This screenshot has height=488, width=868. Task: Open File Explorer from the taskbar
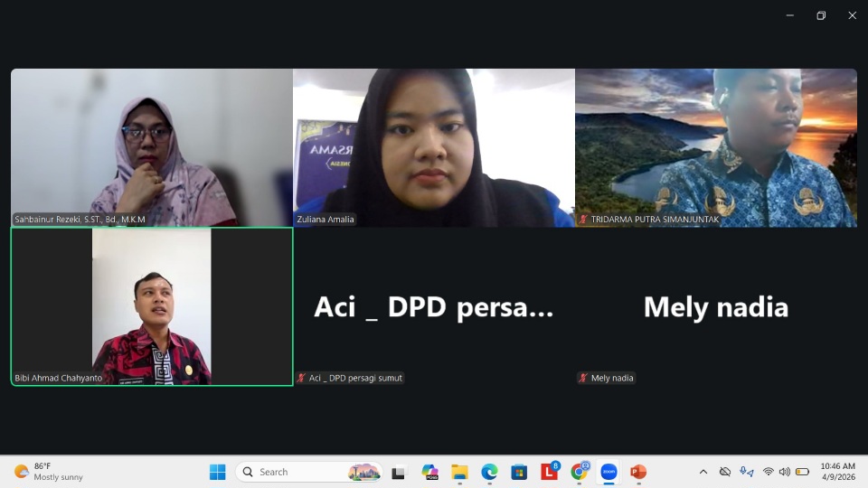tap(459, 472)
